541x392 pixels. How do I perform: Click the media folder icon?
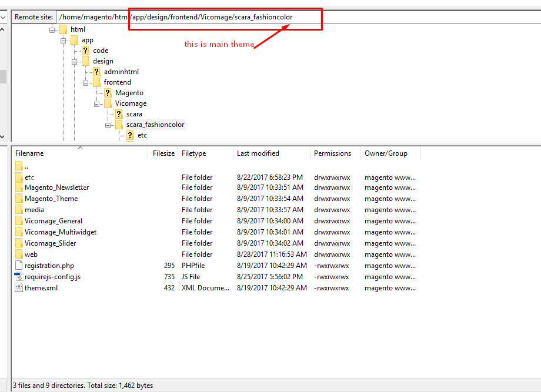[19, 210]
